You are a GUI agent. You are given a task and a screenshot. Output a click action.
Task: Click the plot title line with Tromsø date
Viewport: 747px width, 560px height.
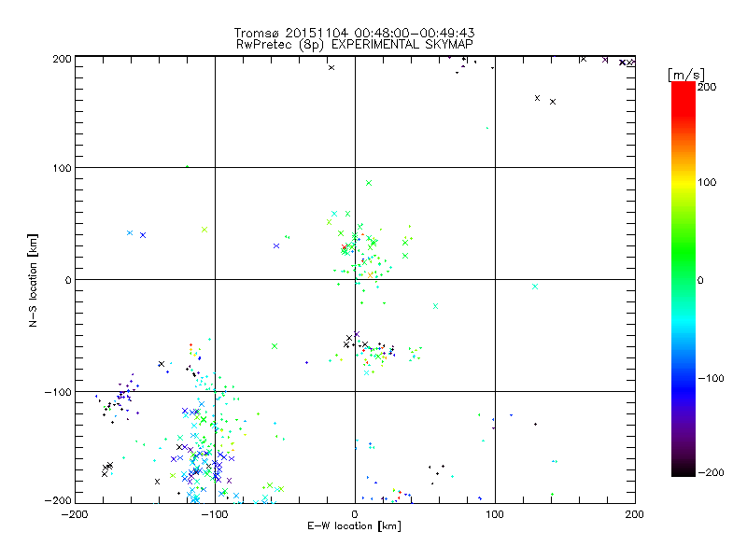[x=354, y=33]
